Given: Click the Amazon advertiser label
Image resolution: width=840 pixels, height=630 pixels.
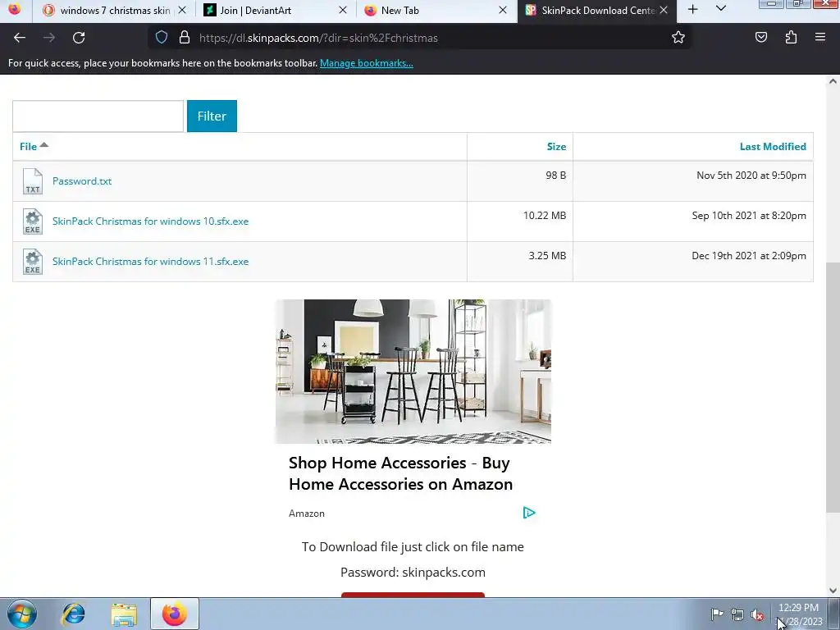Looking at the screenshot, I should click(307, 514).
